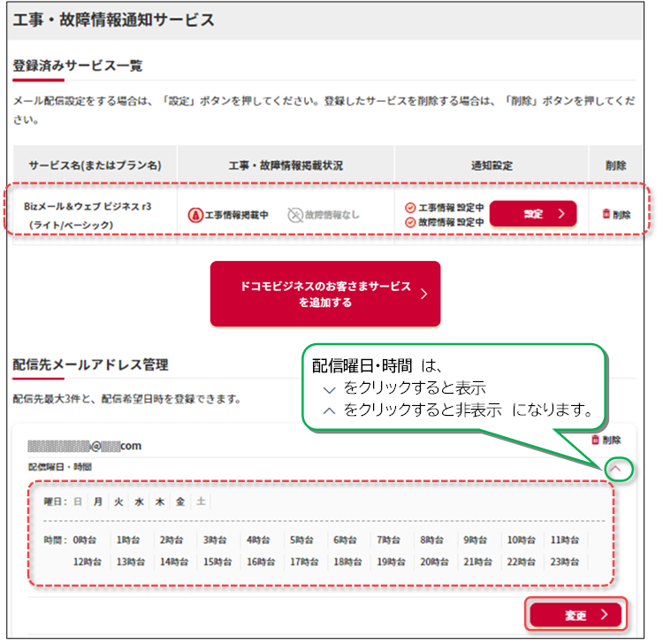The height and width of the screenshot is (644, 663).
Task: Click the 故障情報 設定中 check icon
Action: (x=409, y=222)
